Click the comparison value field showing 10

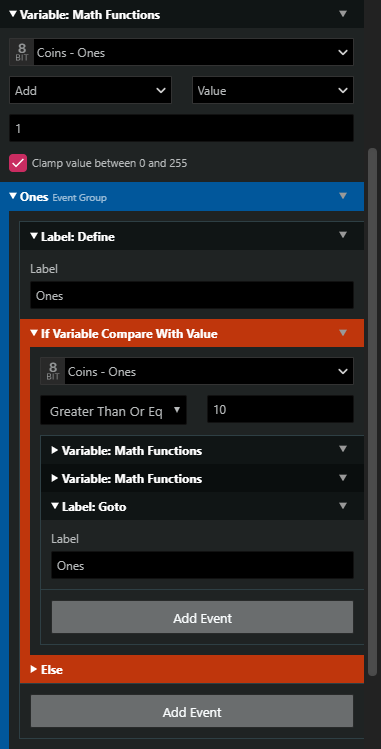[281, 409]
